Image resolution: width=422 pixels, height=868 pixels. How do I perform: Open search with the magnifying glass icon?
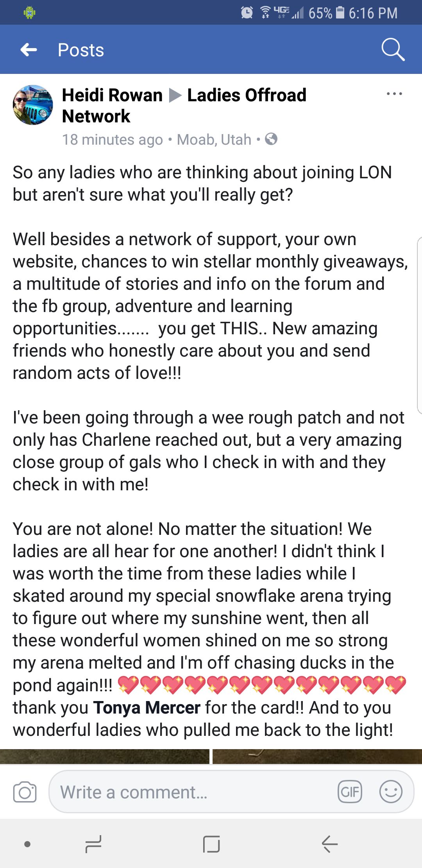[393, 50]
